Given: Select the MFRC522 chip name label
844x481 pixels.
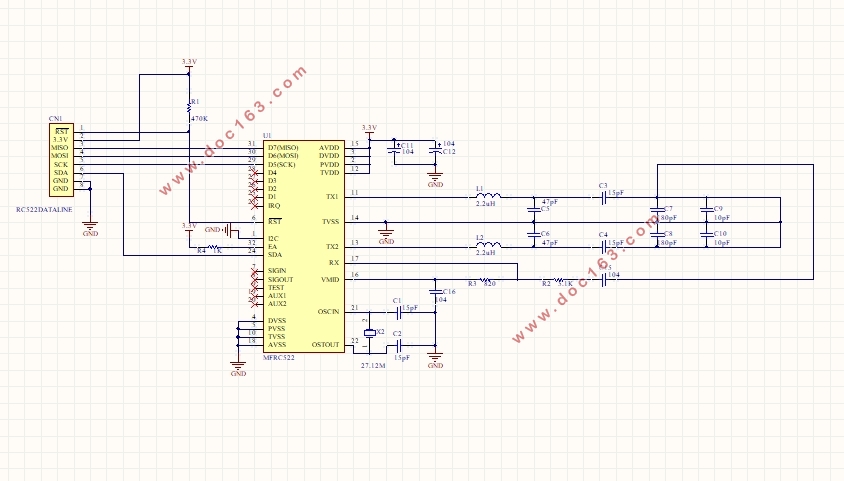Looking at the screenshot, I should (279, 358).
